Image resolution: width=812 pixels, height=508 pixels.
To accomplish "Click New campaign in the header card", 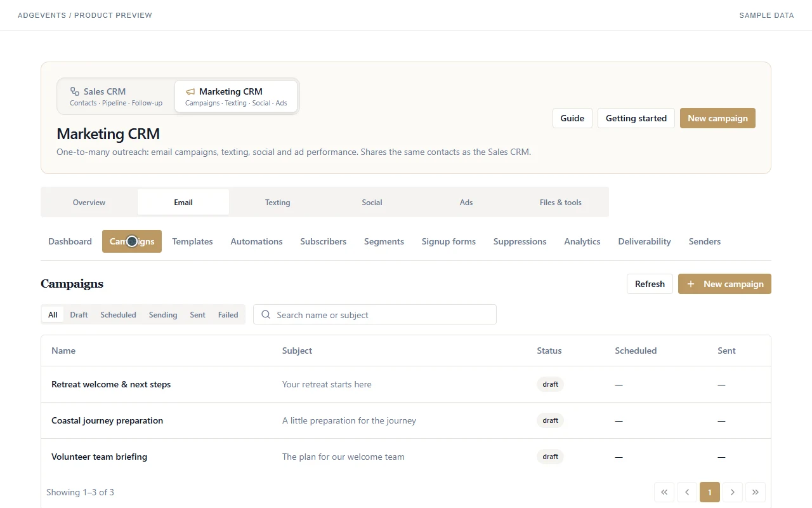I will [x=717, y=118].
